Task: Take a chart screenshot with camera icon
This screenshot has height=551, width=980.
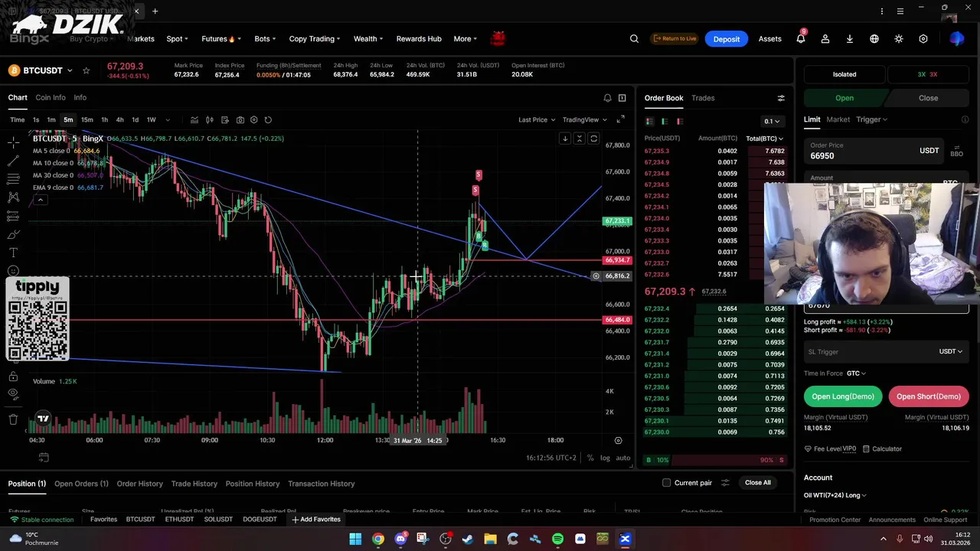Action: (240, 119)
